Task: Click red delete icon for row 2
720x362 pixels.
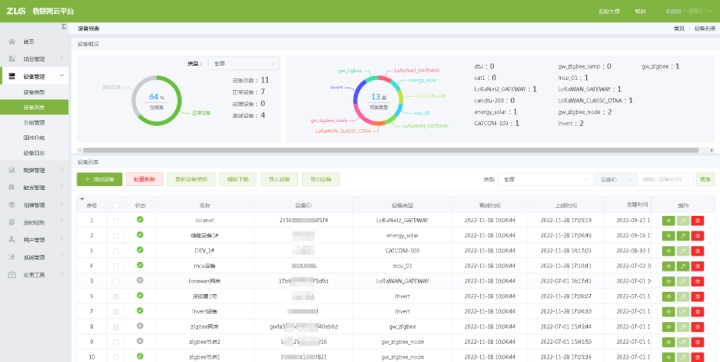Action: point(697,236)
